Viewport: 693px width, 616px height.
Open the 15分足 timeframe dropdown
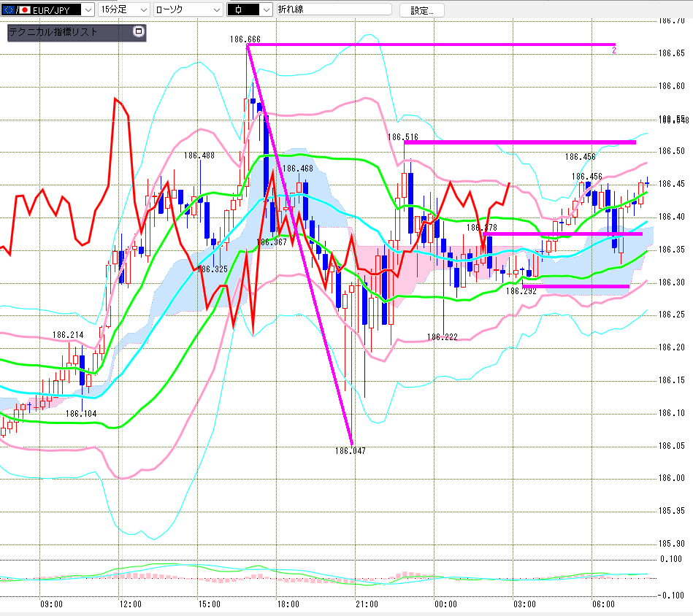pos(123,9)
